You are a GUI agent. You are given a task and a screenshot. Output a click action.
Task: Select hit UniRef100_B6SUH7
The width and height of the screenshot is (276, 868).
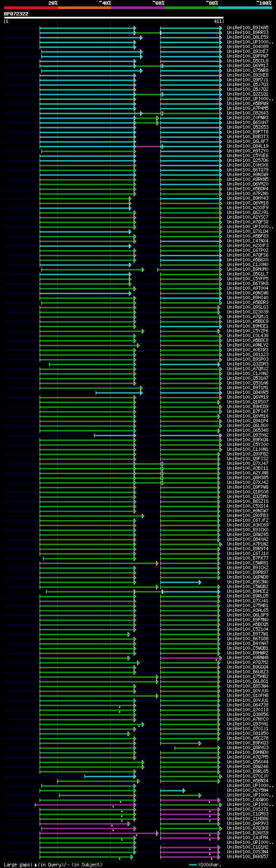coord(248,122)
